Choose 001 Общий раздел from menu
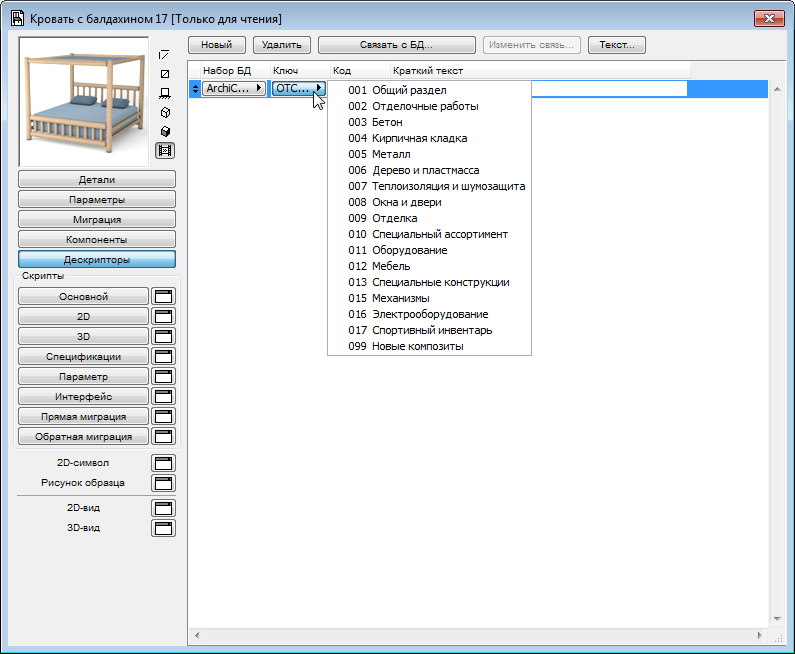The height and width of the screenshot is (654, 795). (x=429, y=90)
